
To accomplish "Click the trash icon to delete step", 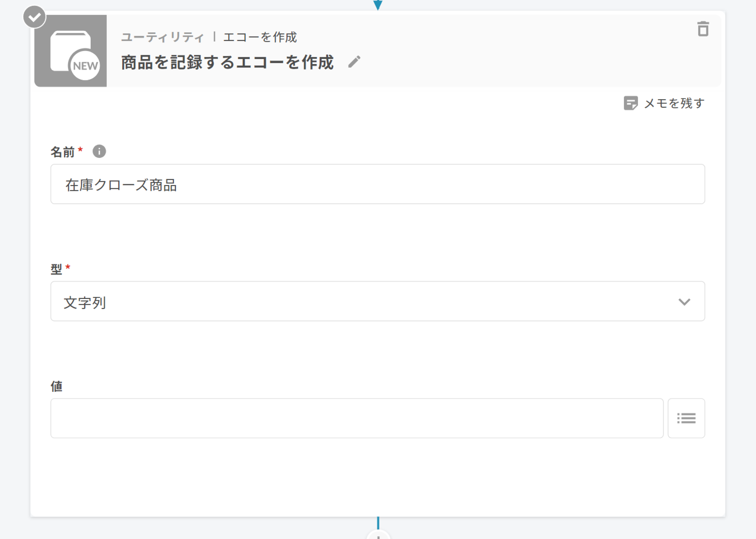I will [703, 29].
